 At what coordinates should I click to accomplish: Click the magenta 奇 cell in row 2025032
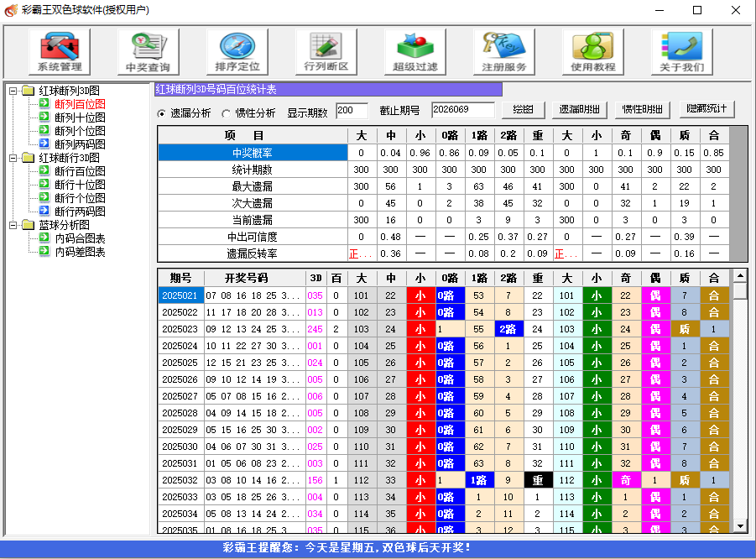626,480
